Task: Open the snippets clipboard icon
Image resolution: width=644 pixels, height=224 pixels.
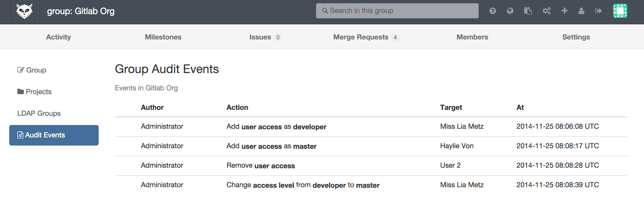Action: tap(528, 11)
